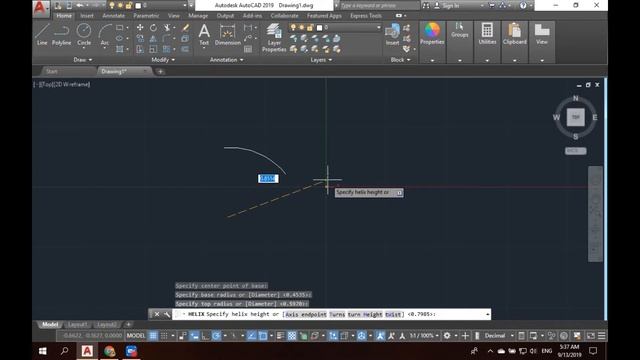Toggle object snap tracking

pos(252,336)
